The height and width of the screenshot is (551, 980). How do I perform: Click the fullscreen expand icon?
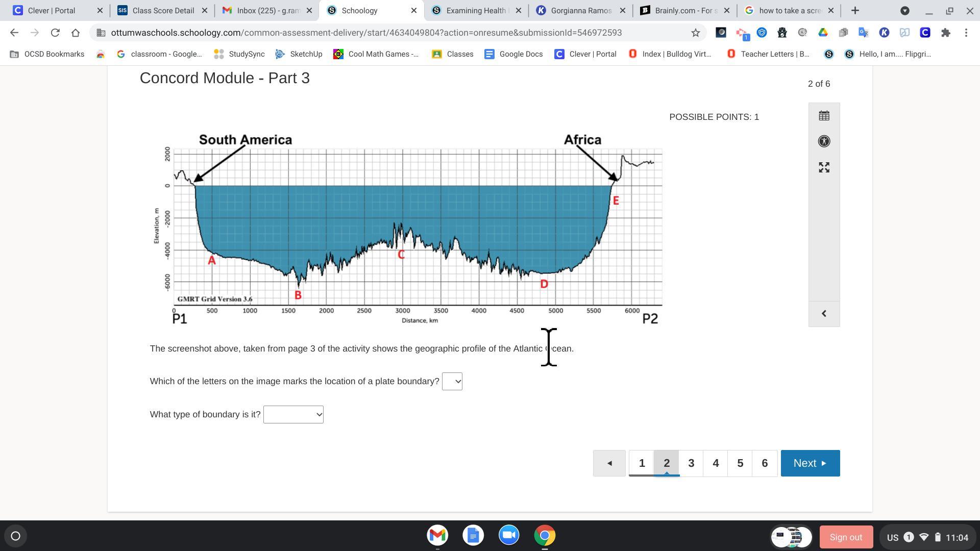click(824, 167)
